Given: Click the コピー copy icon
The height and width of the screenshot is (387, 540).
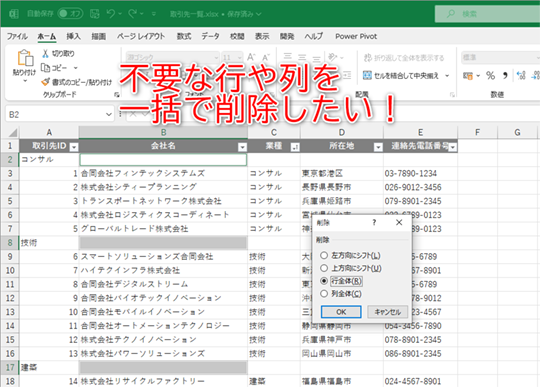Looking at the screenshot, I should [x=45, y=67].
